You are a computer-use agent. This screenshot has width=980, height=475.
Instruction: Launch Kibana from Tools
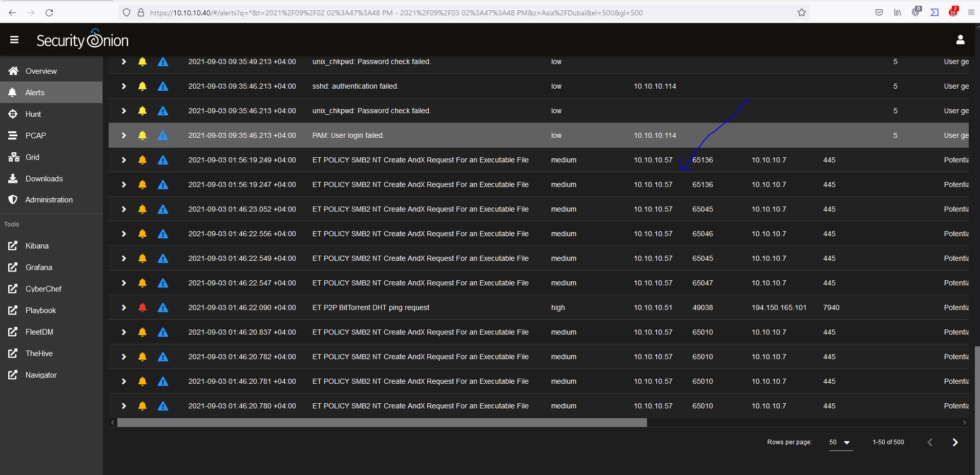(51, 246)
